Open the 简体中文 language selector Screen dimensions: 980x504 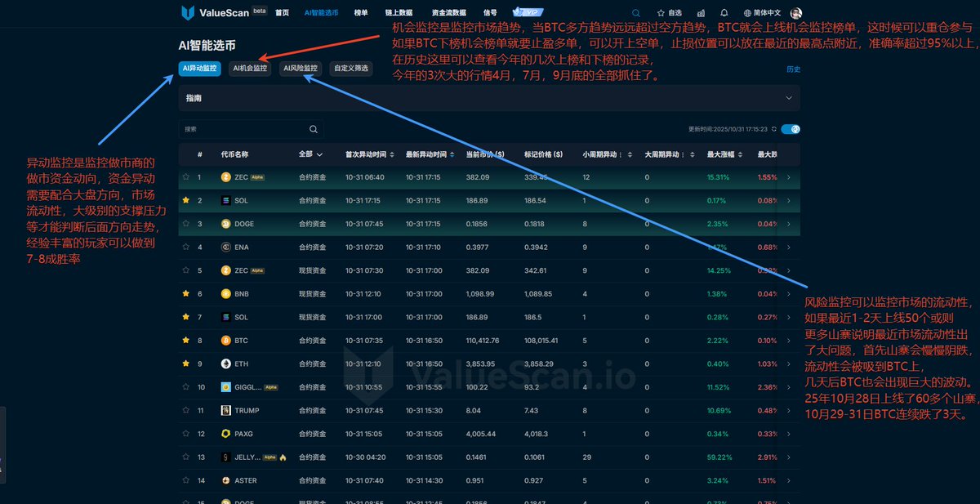pos(763,13)
